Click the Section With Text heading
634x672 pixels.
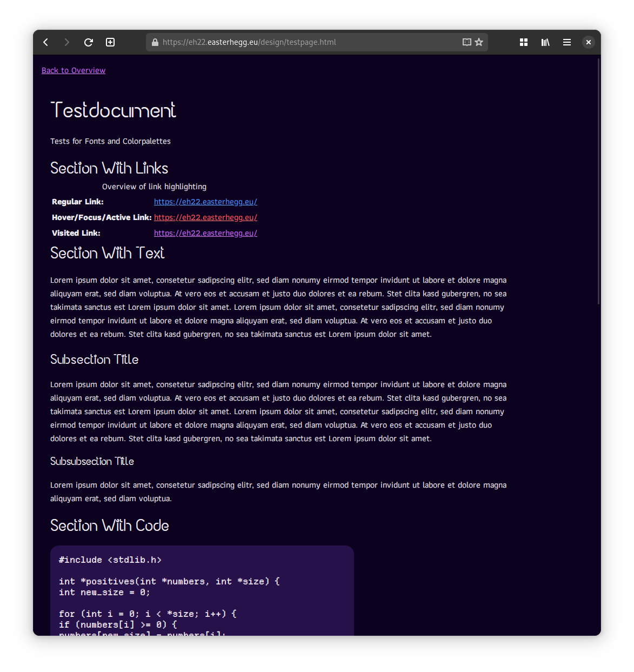tap(108, 253)
